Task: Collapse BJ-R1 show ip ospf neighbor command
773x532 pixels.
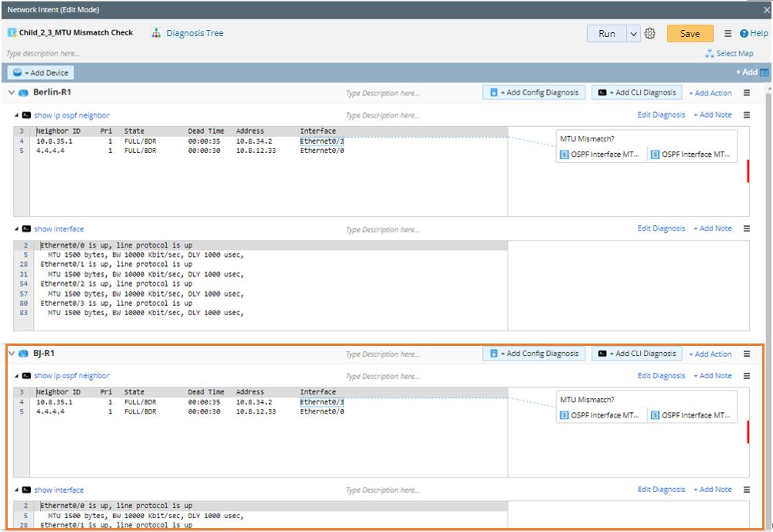Action: coord(16,376)
